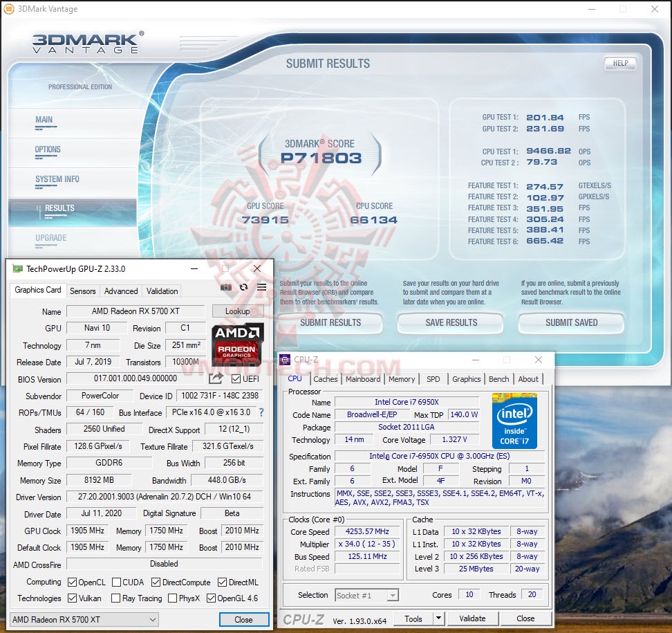Open the AMD Radeon RX 5700 XT dropdown
672x633 pixels.
[84, 620]
